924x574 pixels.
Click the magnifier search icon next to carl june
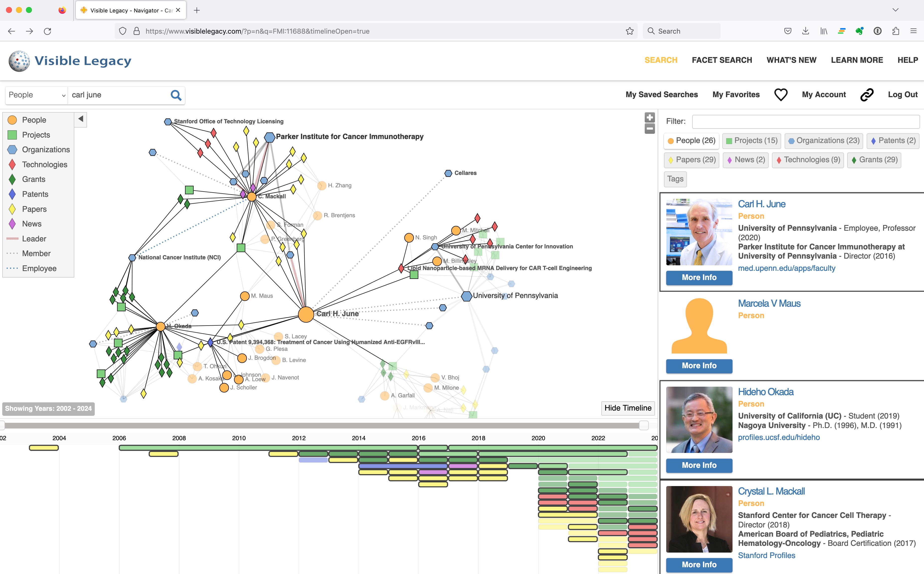[x=176, y=95]
